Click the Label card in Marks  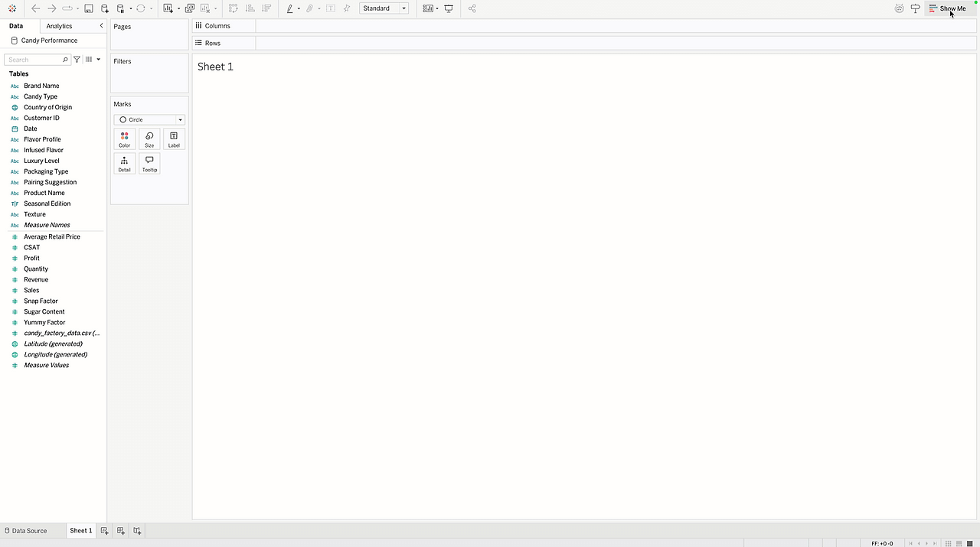174,139
